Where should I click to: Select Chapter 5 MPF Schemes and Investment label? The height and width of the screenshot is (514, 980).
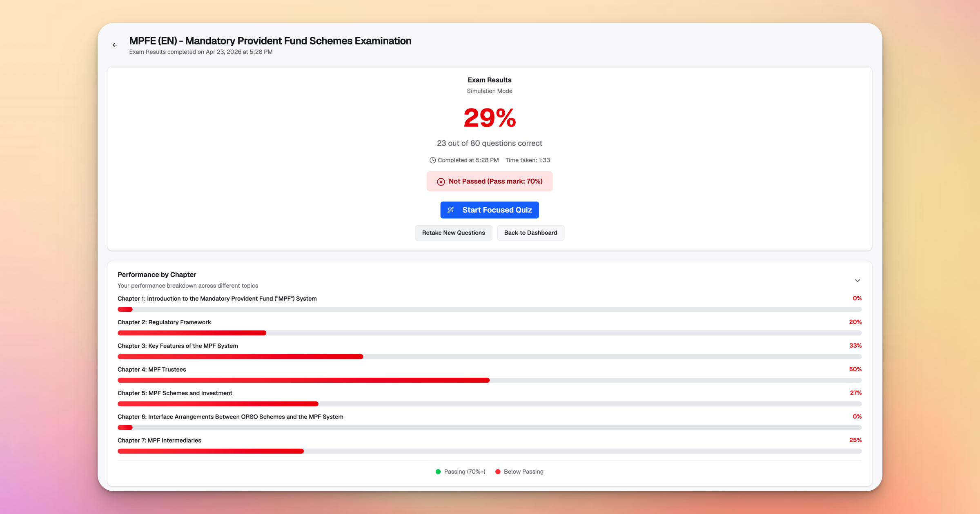(x=175, y=393)
